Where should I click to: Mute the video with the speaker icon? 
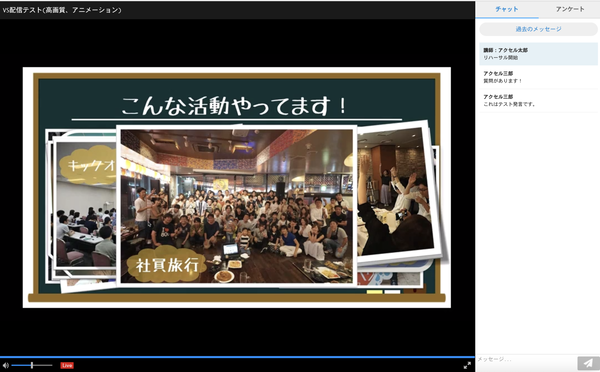coord(6,365)
